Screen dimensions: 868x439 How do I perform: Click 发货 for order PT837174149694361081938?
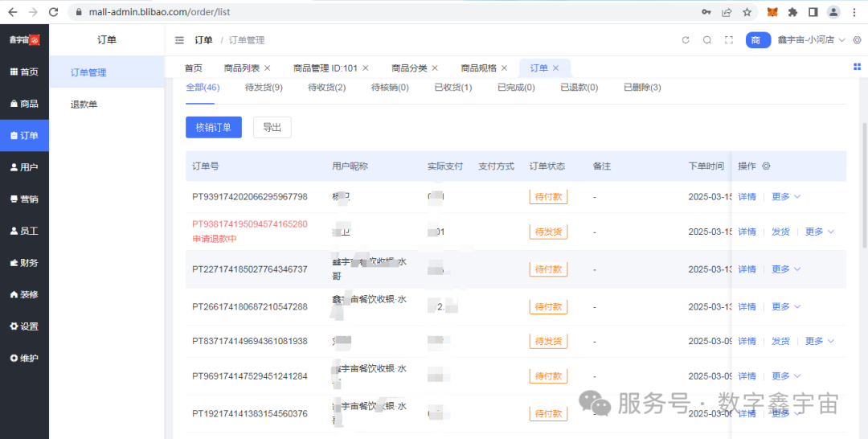[x=780, y=341]
